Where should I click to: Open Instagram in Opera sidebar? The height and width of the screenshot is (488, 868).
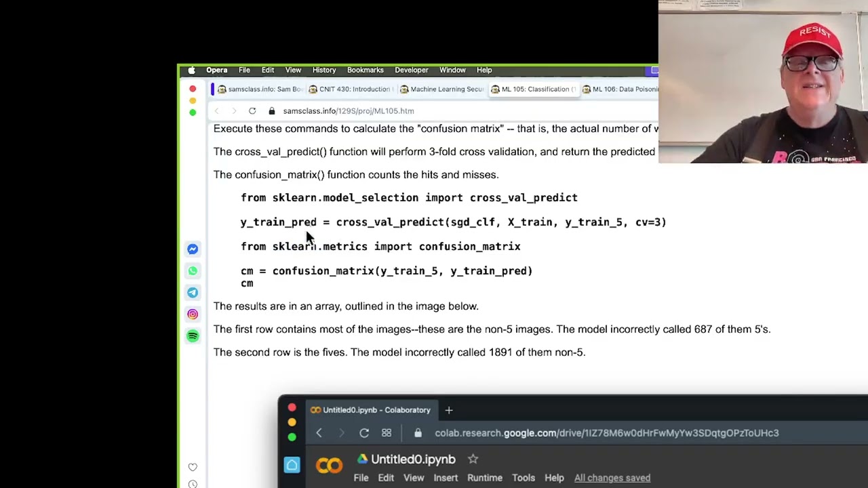(x=193, y=314)
